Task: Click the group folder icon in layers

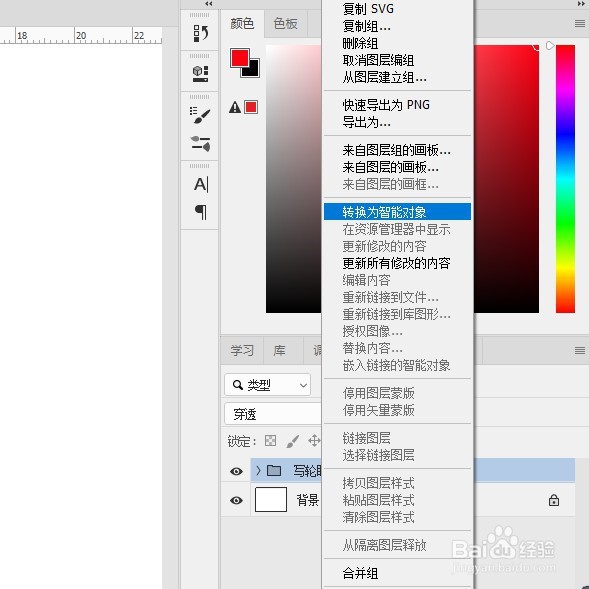Action: pos(274,470)
